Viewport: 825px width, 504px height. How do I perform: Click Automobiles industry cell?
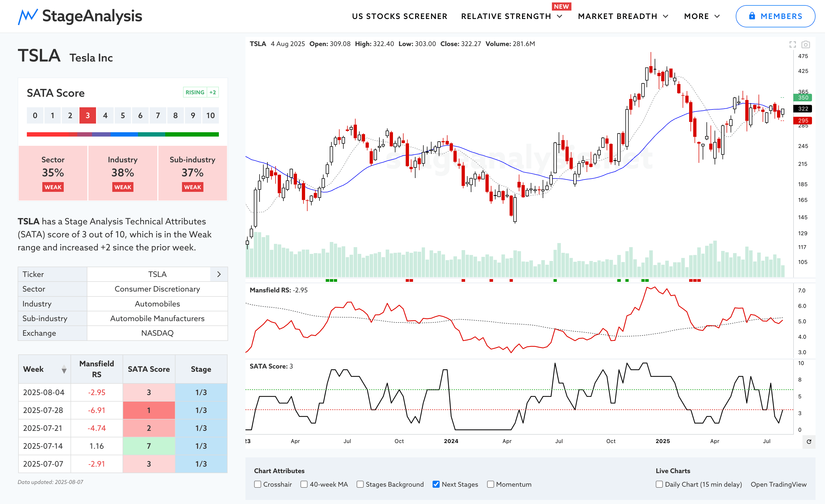[x=157, y=304]
